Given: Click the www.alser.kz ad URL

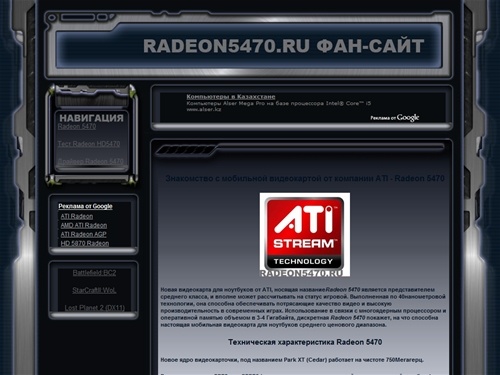Looking at the screenshot, I should coord(203,109).
